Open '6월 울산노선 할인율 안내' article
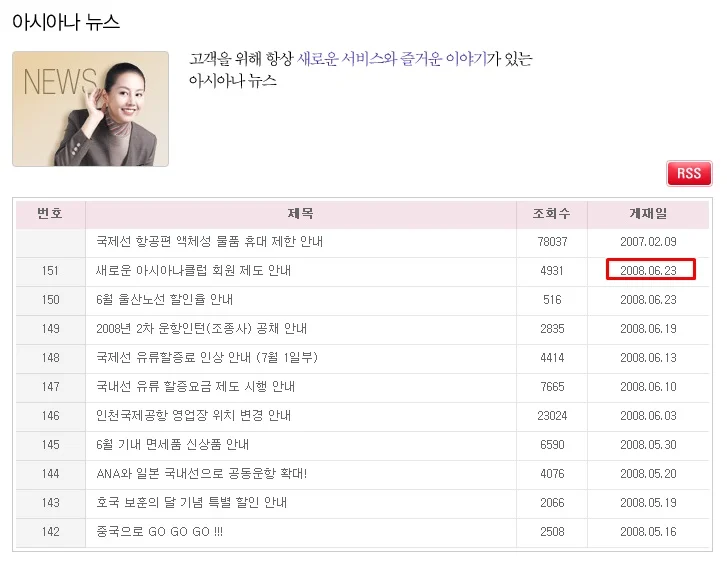727x563 pixels. pos(164,300)
